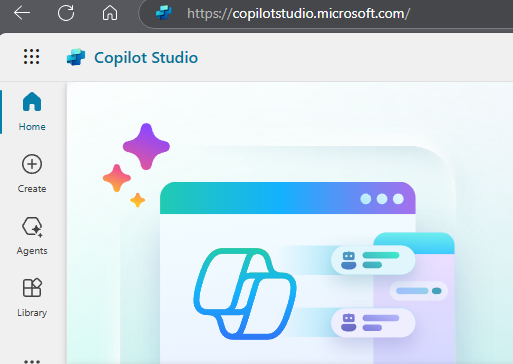Open the app launcher waffle menu

point(32,57)
